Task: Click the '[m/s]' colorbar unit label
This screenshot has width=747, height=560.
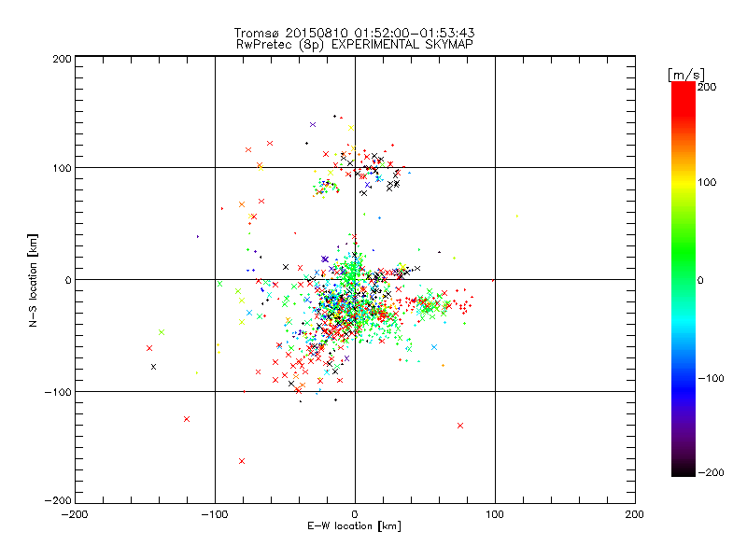Action: [686, 75]
